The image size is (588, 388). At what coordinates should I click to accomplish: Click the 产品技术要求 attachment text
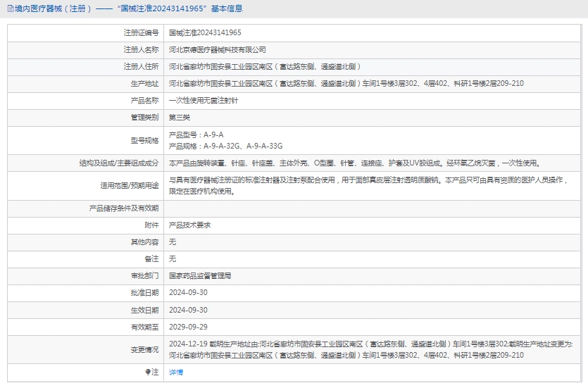click(189, 225)
